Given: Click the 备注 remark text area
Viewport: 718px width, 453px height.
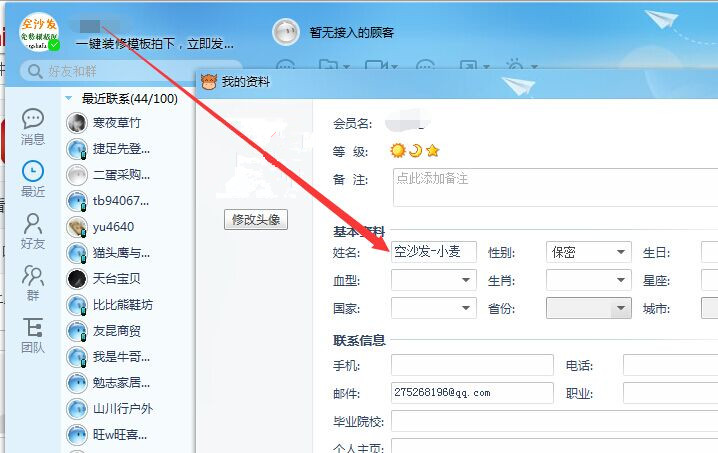Looking at the screenshot, I should [x=555, y=187].
